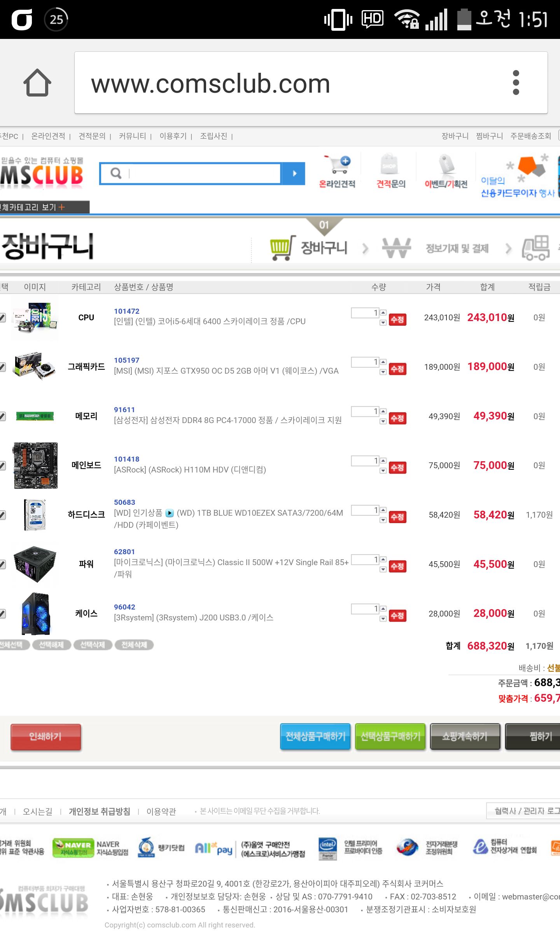
Task: Open the 커뮤니티 top menu item
Action: [x=132, y=136]
